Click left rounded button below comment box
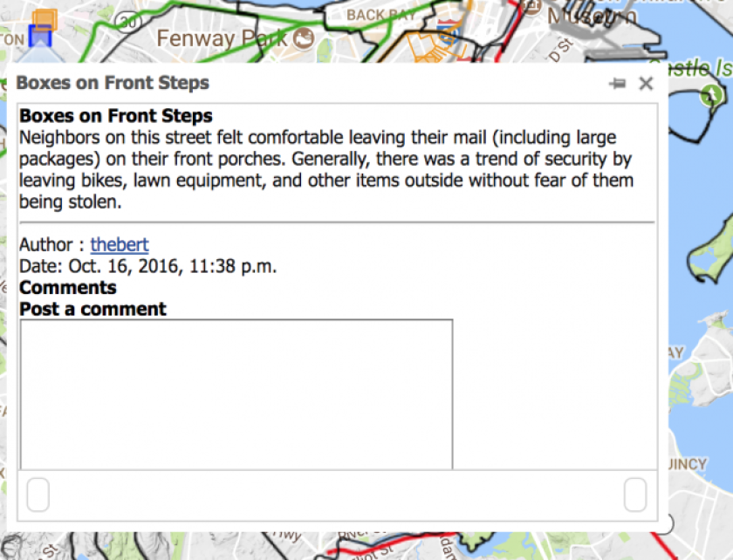Screen dimensions: 733x560 [38, 495]
